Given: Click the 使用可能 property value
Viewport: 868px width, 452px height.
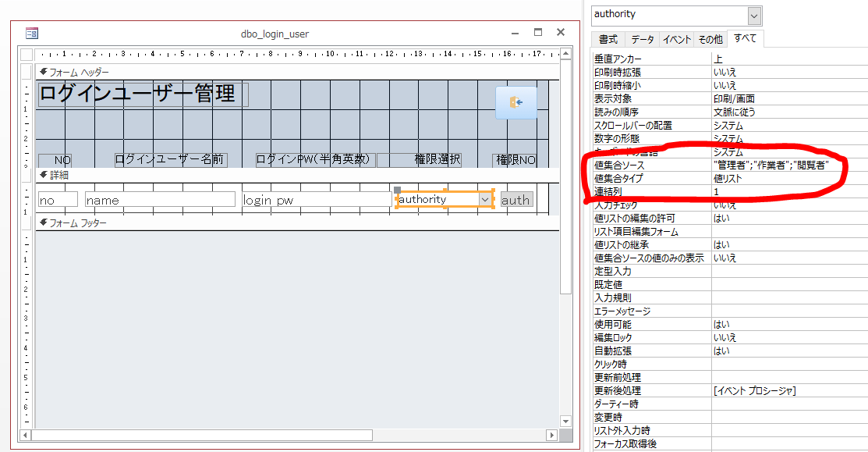Looking at the screenshot, I should [789, 325].
